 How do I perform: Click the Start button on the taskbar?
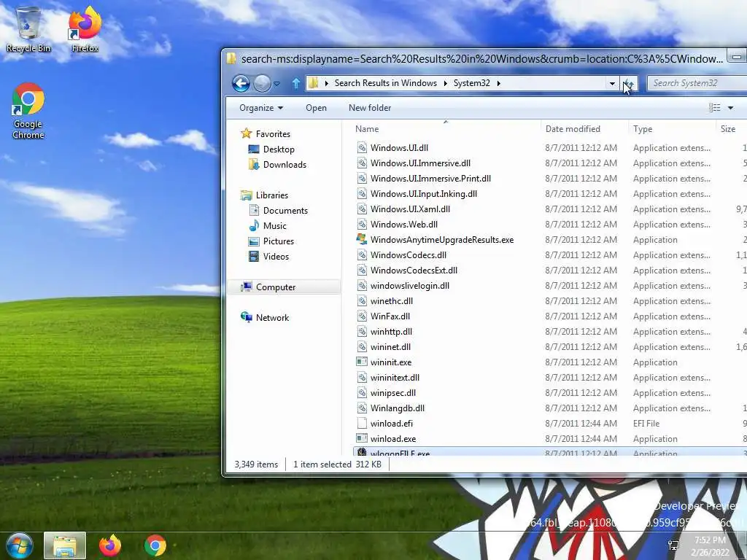(x=18, y=545)
